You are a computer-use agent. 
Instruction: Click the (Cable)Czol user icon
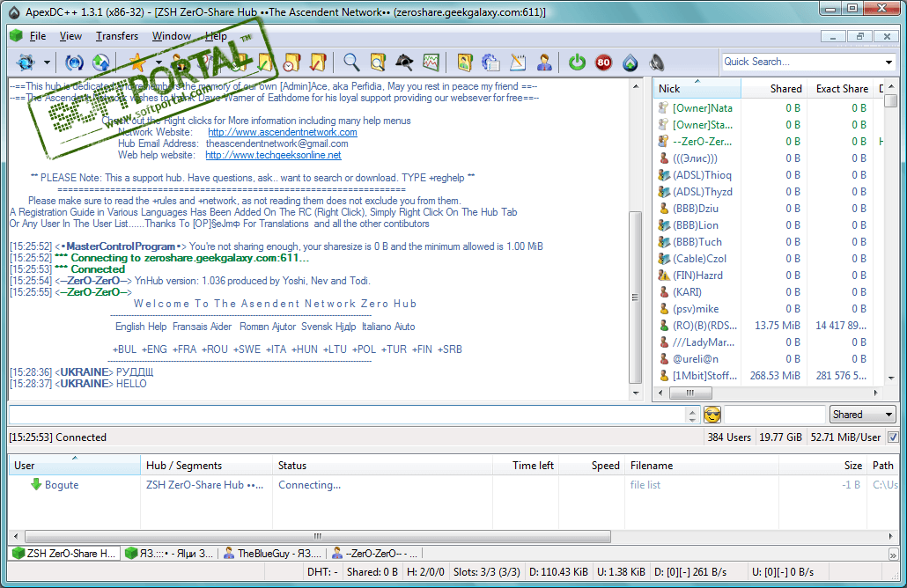point(663,259)
